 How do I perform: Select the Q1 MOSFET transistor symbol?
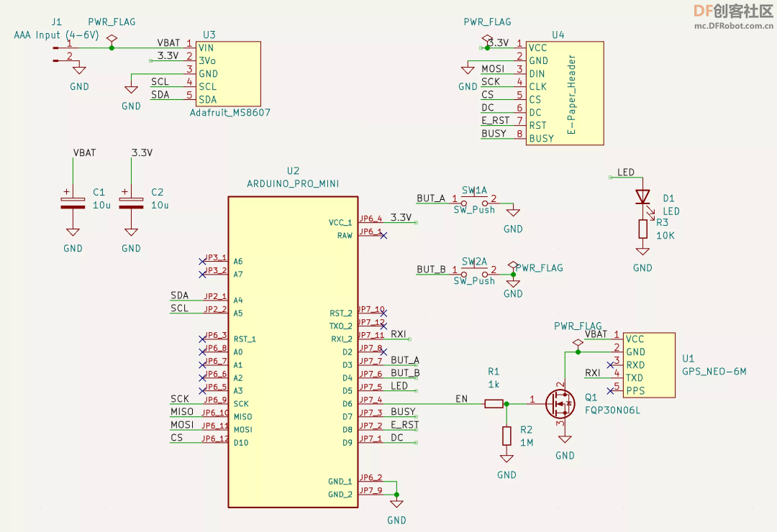tap(560, 404)
